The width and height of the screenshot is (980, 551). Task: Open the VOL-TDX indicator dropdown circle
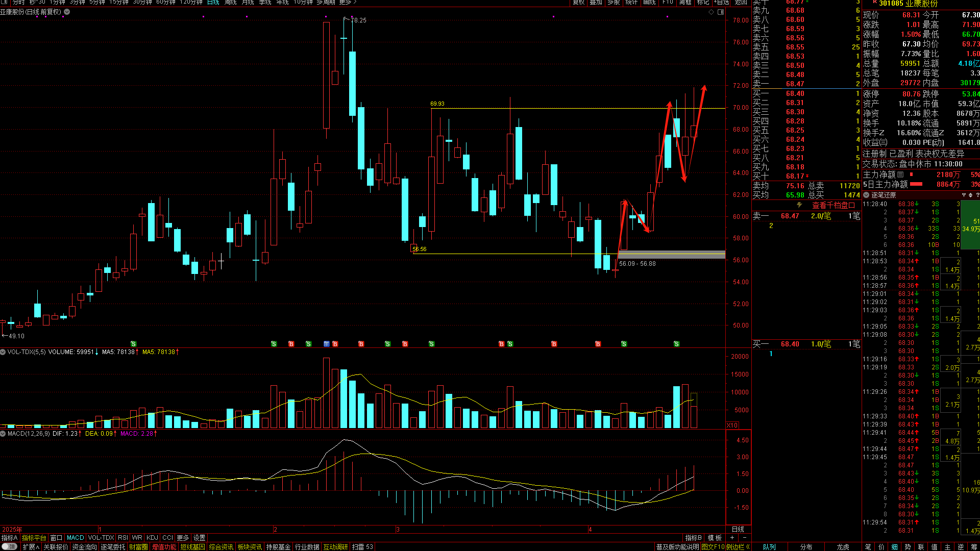[x=3, y=352]
